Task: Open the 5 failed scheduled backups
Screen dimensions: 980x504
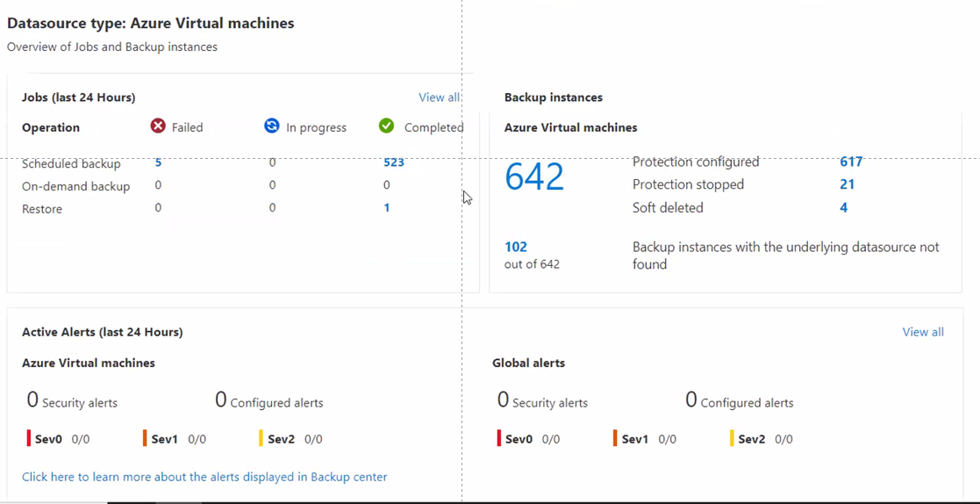Action: (x=158, y=162)
